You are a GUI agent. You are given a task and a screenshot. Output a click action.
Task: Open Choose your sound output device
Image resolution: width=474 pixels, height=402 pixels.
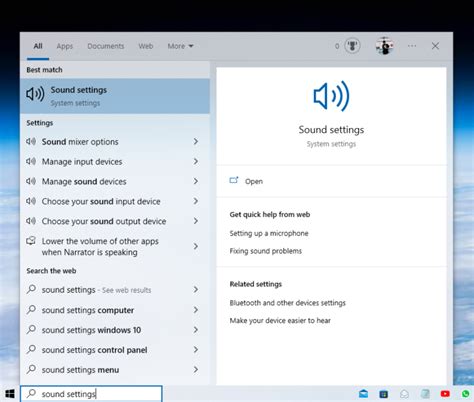115,221
